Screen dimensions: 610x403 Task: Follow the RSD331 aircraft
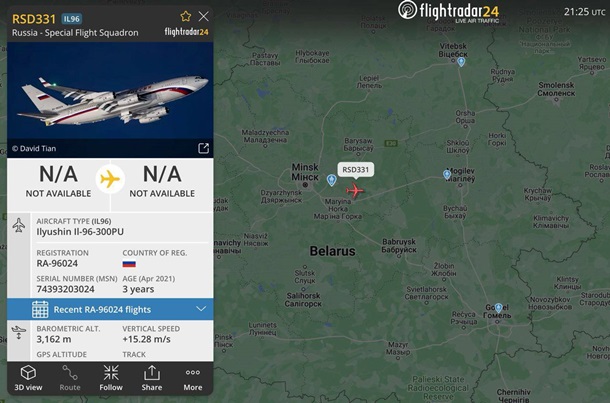click(111, 378)
